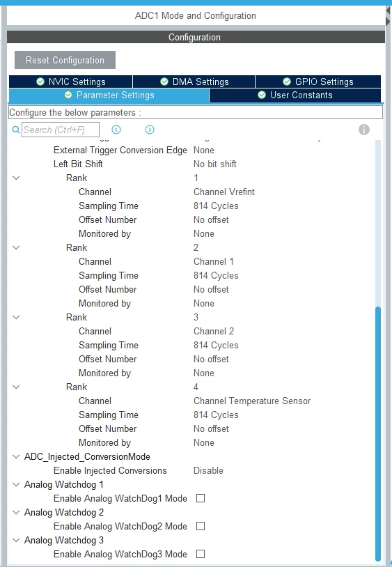
Task: Click Rank 4 Offset Number No offset
Action: tap(211, 428)
